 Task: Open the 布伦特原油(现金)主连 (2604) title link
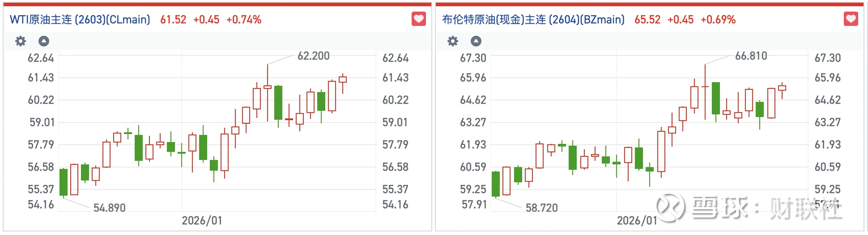tap(533, 20)
